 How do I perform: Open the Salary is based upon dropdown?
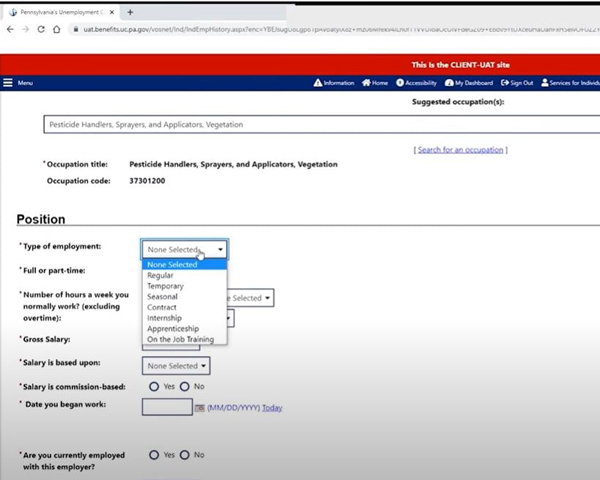tap(176, 366)
